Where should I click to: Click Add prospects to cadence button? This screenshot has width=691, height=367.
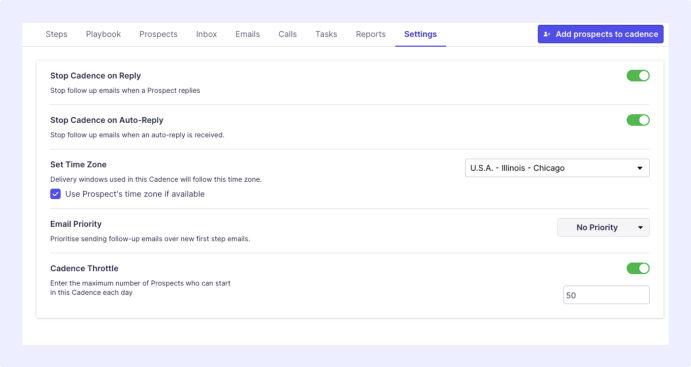pyautogui.click(x=600, y=34)
